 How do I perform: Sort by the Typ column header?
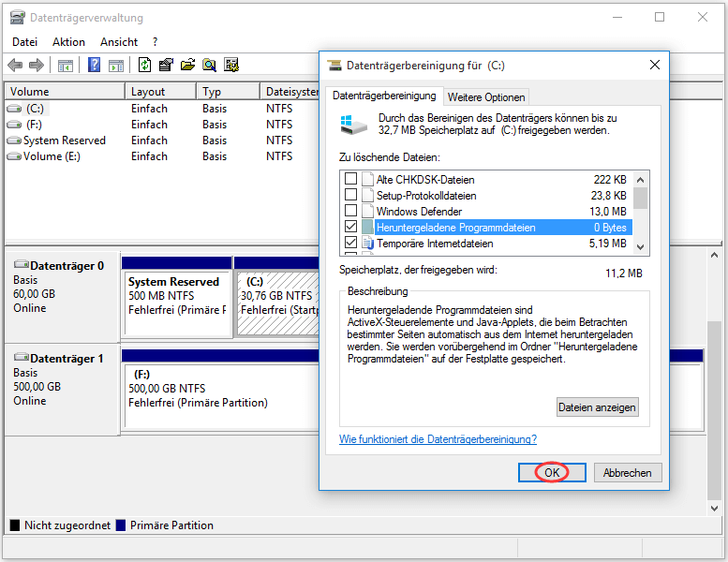click(228, 92)
